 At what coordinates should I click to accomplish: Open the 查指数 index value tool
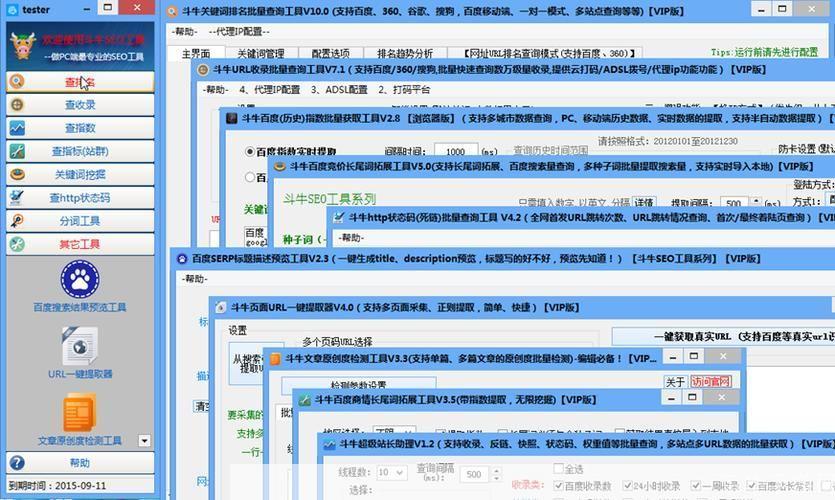[x=80, y=128]
